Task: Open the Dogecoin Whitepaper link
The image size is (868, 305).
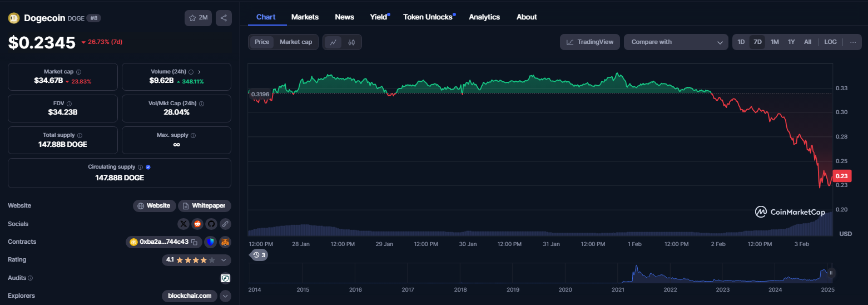Action: pyautogui.click(x=205, y=206)
